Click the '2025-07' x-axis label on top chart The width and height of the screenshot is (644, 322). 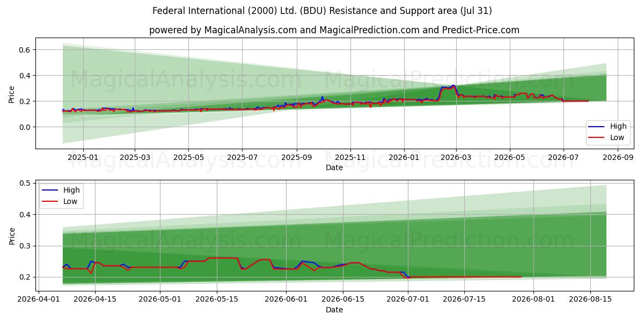242,158
